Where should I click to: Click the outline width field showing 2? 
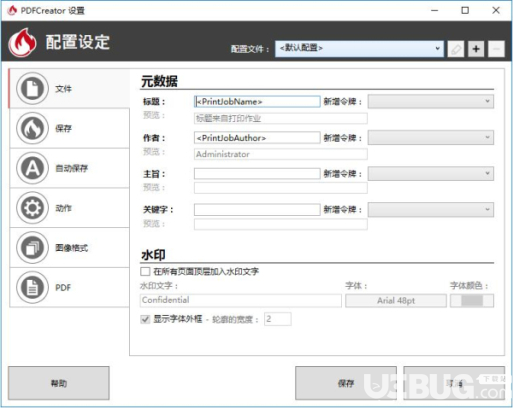click(x=278, y=319)
